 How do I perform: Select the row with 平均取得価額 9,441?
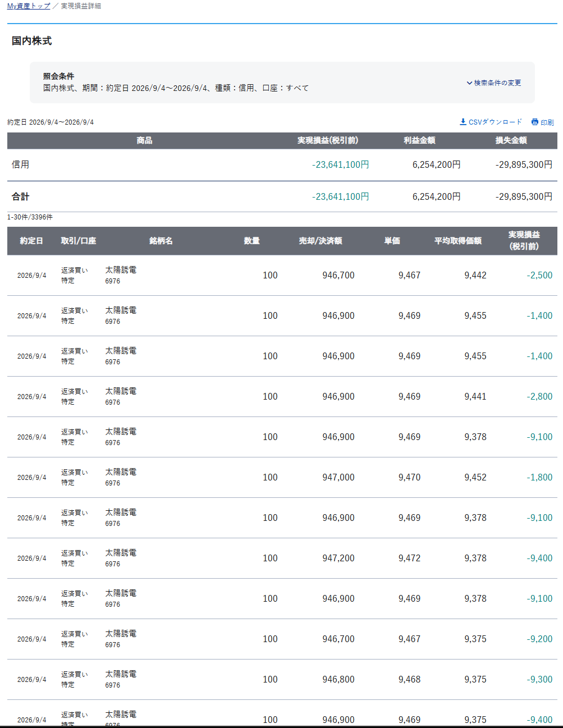click(282, 396)
